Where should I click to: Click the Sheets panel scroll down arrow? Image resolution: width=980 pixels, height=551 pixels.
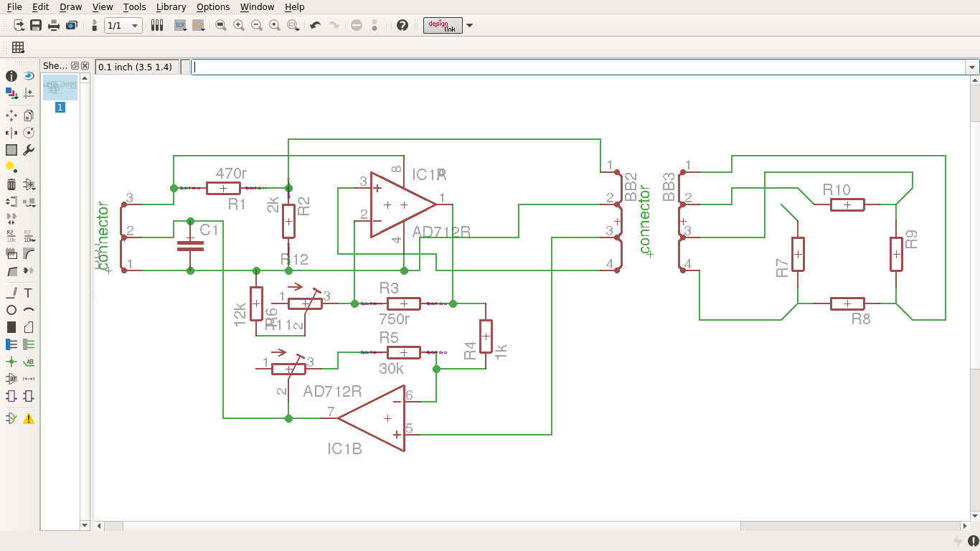(x=85, y=525)
